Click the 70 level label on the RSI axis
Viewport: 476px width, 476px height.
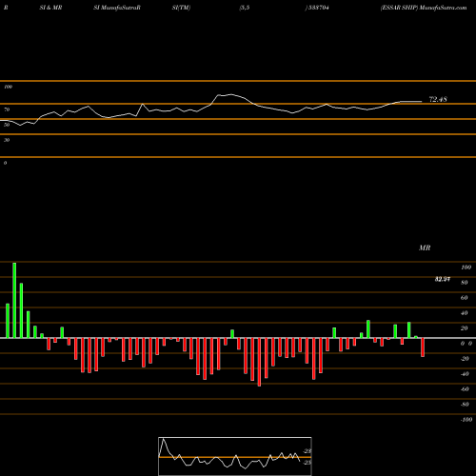click(x=7, y=109)
